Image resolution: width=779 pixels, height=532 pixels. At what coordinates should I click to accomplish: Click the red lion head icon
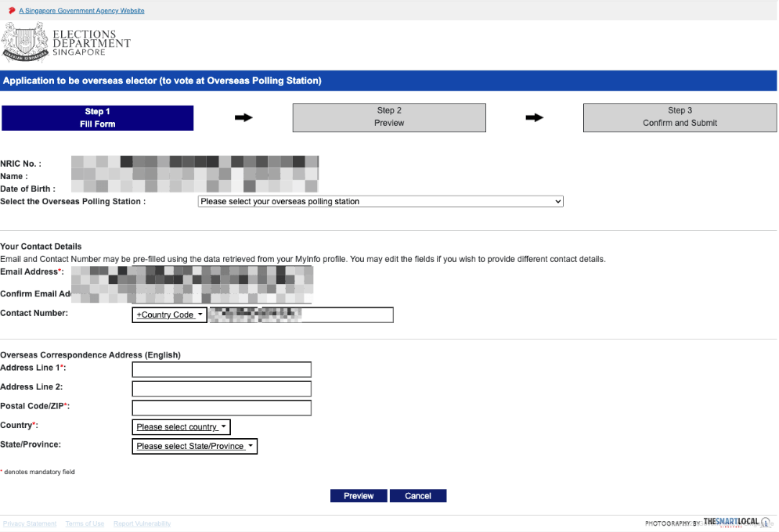click(x=11, y=10)
